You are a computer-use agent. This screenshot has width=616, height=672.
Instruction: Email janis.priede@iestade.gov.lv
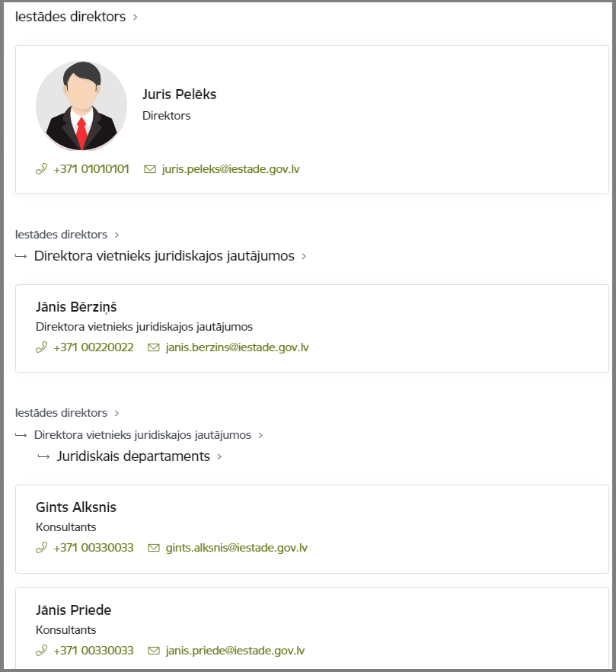pyautogui.click(x=235, y=651)
